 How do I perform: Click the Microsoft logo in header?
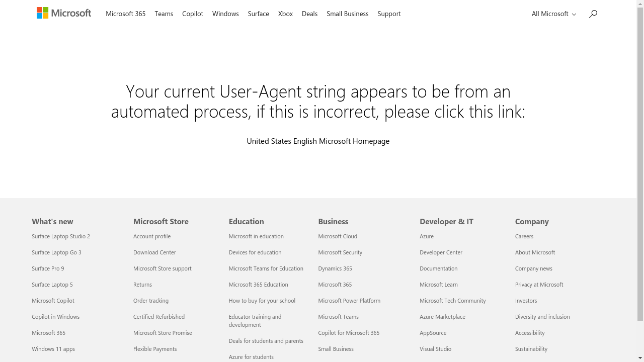64,14
